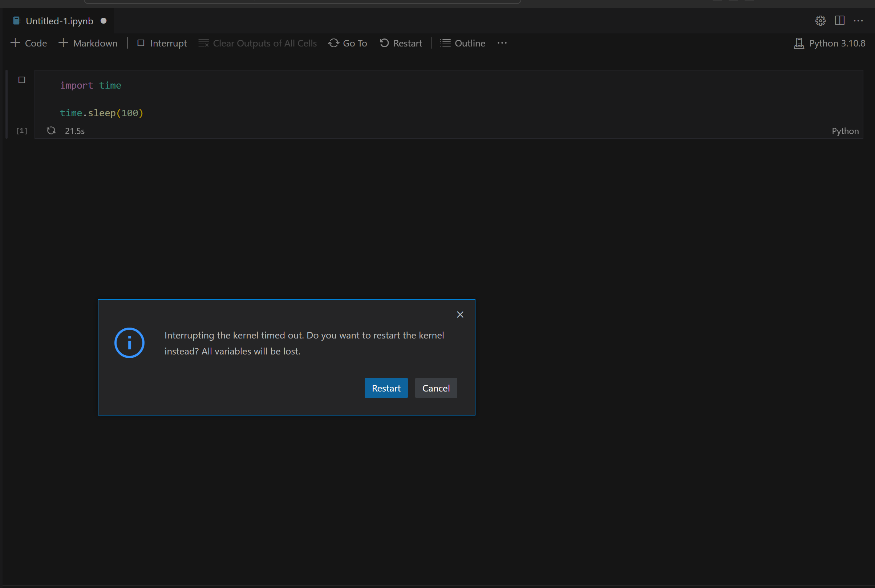Click the blue info icon in the dialog
The width and height of the screenshot is (875, 588).
(129, 342)
